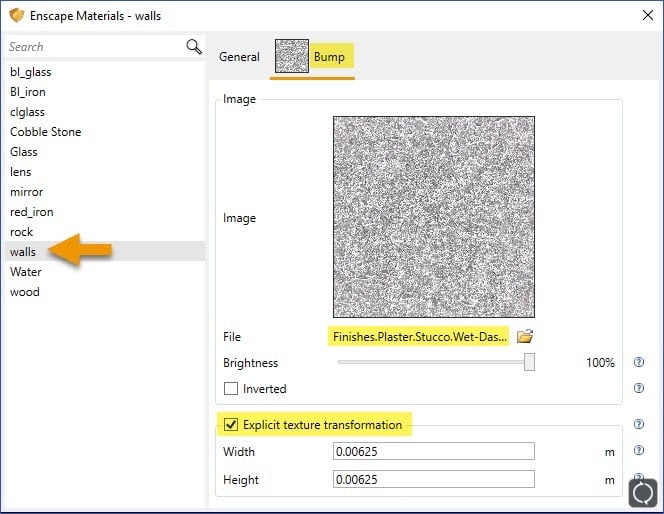Select the Water material in list
The image size is (664, 514).
click(x=26, y=272)
